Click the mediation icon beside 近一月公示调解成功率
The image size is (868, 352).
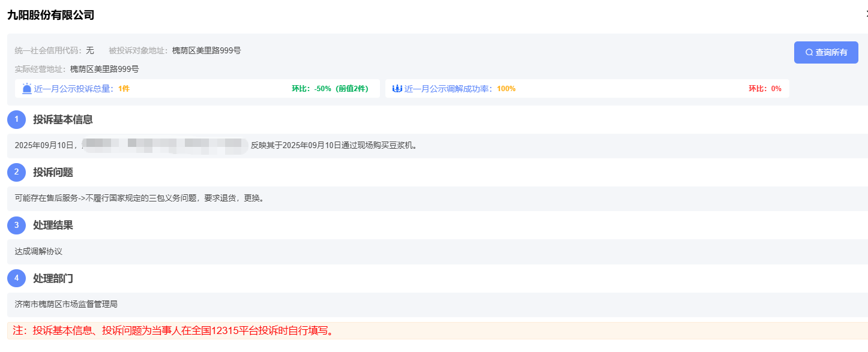[x=397, y=89]
